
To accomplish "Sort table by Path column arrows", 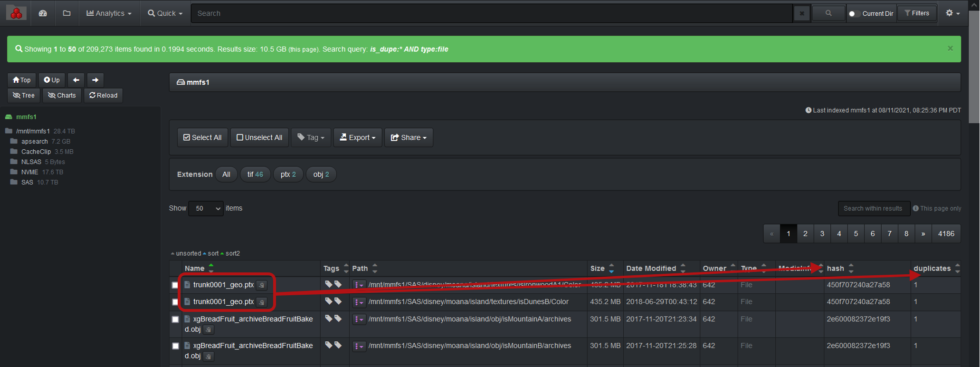I will coord(374,268).
